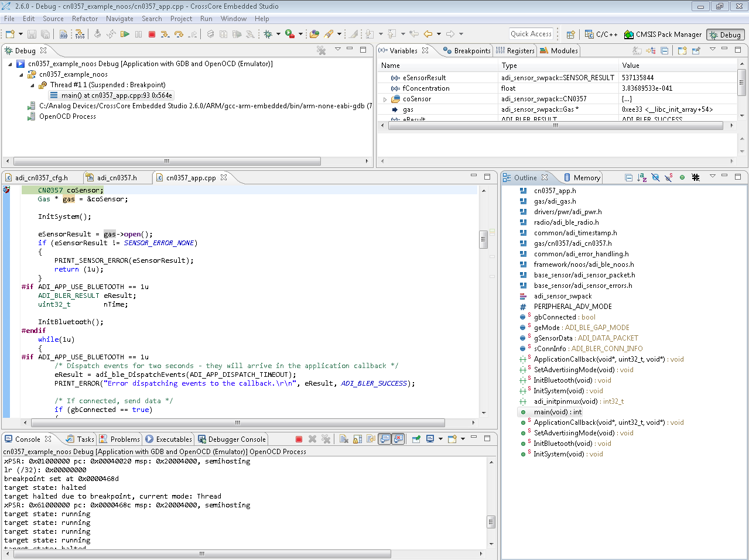Switch to the Breakpoints tab
Image resolution: width=749 pixels, height=560 pixels.
pos(467,51)
